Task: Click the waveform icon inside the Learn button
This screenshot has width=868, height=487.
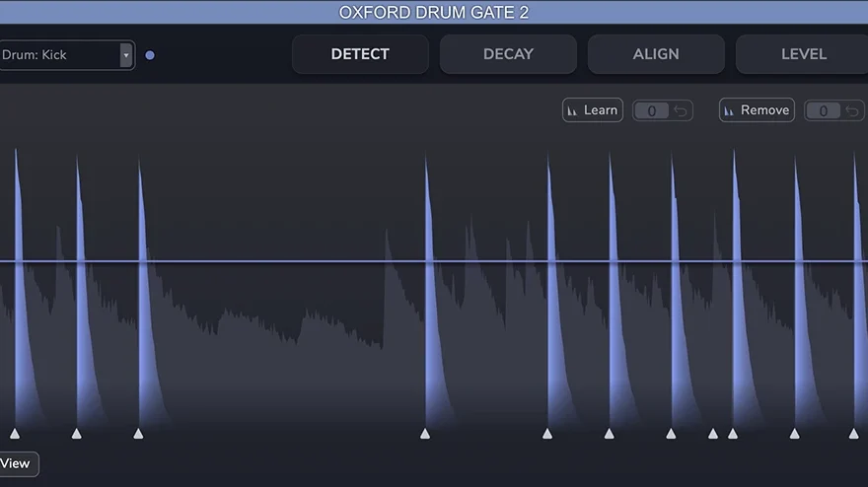Action: coord(572,110)
